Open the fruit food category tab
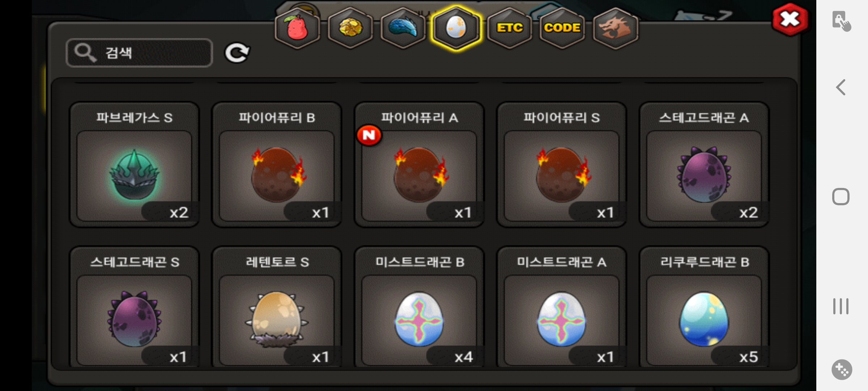 (297, 28)
